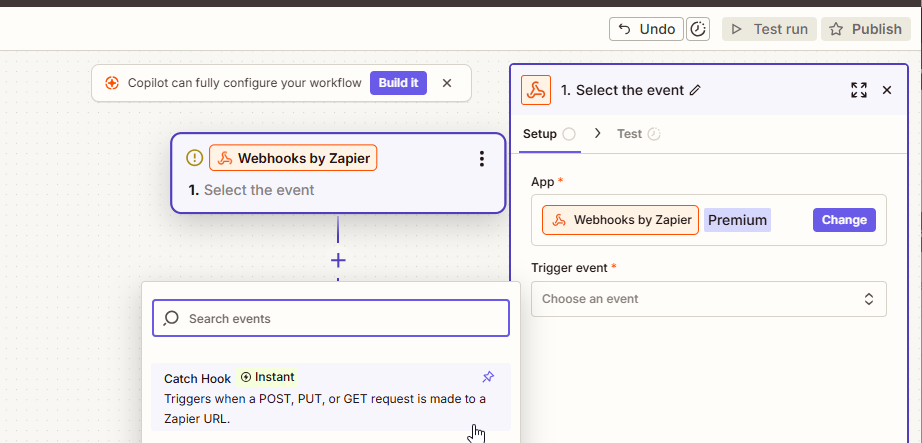Click the Webhooks logo in the panel header
Viewport: 922px width, 443px height.
tap(537, 90)
